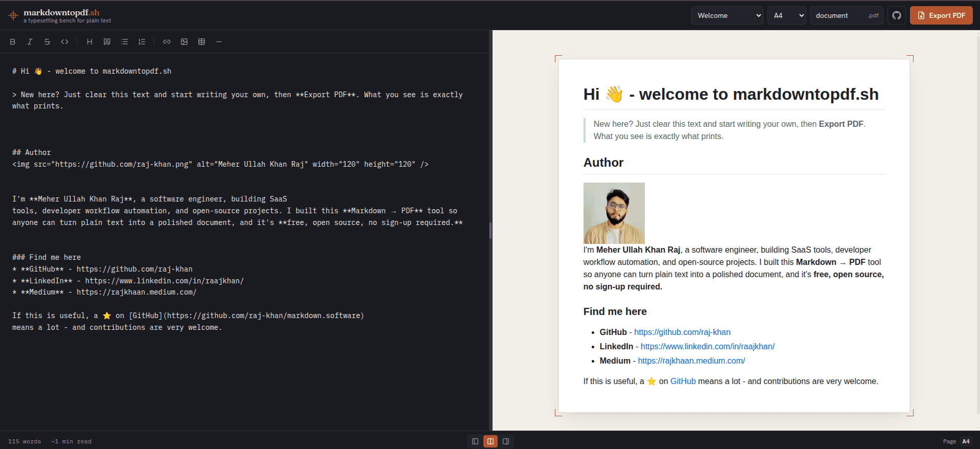Click the '### Find me here' editor line
This screenshot has width=980, height=449.
pyautogui.click(x=46, y=257)
